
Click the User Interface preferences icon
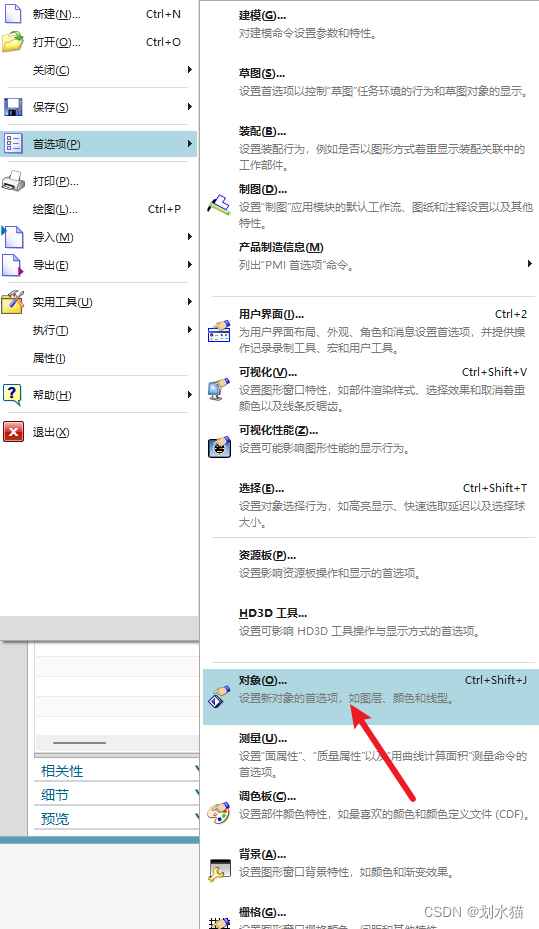point(219,331)
